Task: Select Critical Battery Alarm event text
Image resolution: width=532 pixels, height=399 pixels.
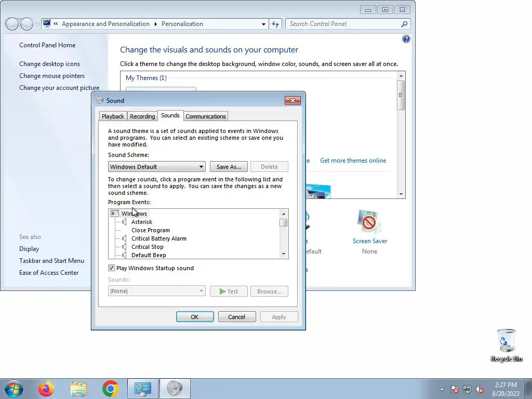Action: (159, 238)
